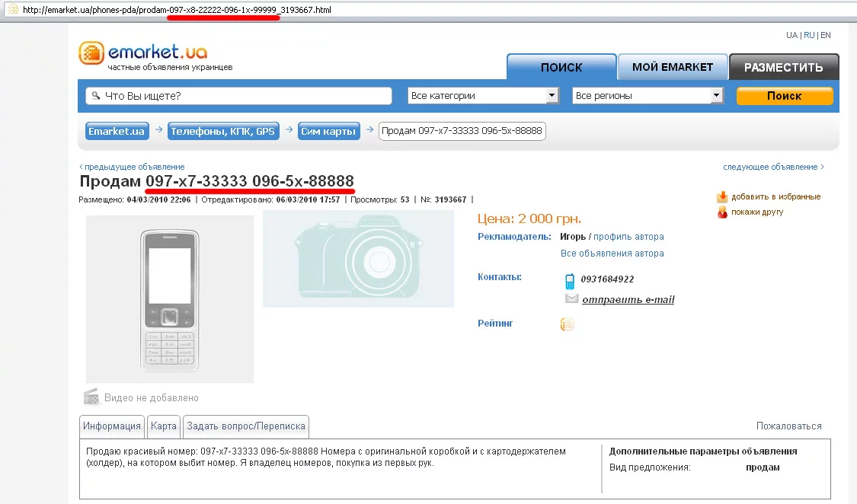857x504 pixels.
Task: Select the 'Карта' tab
Action: click(164, 426)
